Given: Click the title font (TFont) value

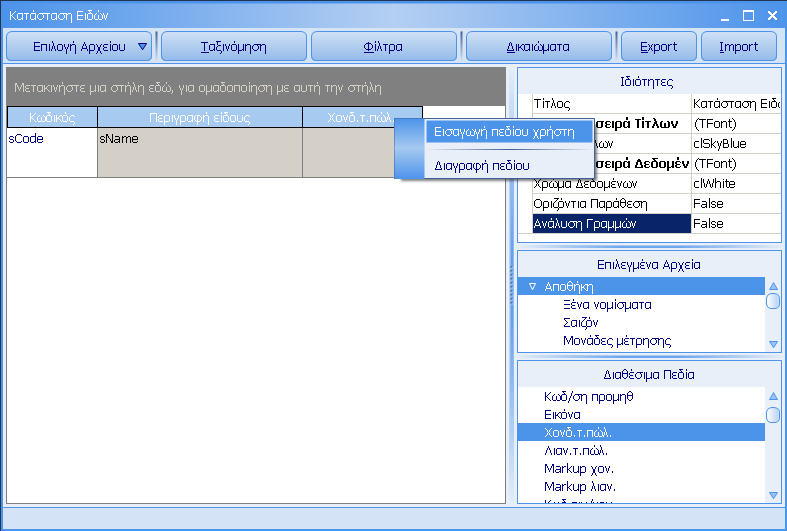Looking at the screenshot, I should (x=736, y=124).
